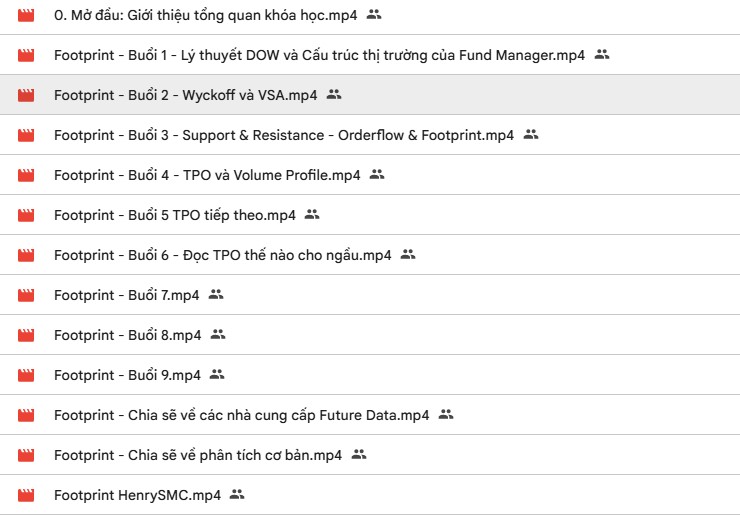Click the video icon of Buổi 4 TPO file
The image size is (740, 516).
pos(26,175)
